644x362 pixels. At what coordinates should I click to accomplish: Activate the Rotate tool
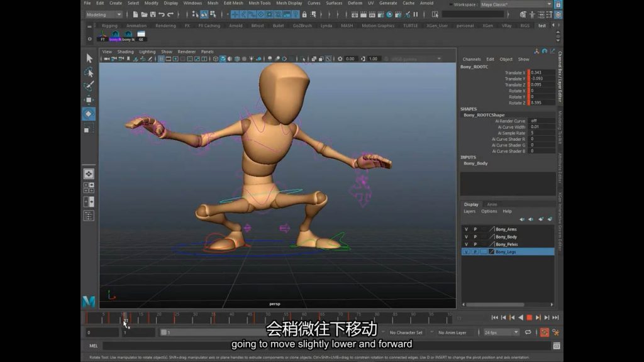(89, 114)
